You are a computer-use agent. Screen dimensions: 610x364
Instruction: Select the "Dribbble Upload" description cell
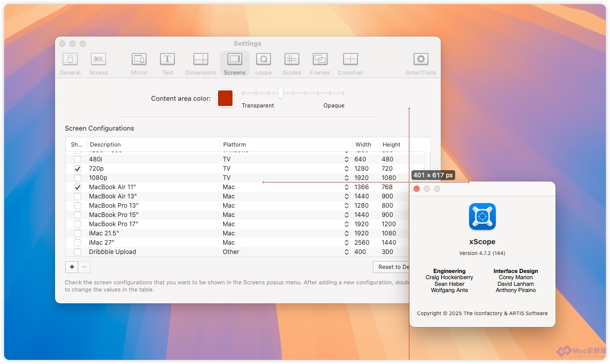click(x=113, y=252)
